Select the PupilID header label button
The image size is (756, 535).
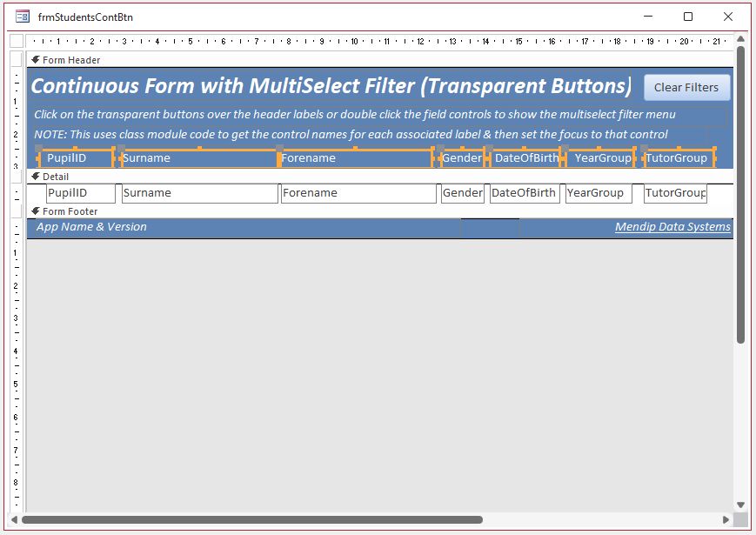(x=77, y=158)
